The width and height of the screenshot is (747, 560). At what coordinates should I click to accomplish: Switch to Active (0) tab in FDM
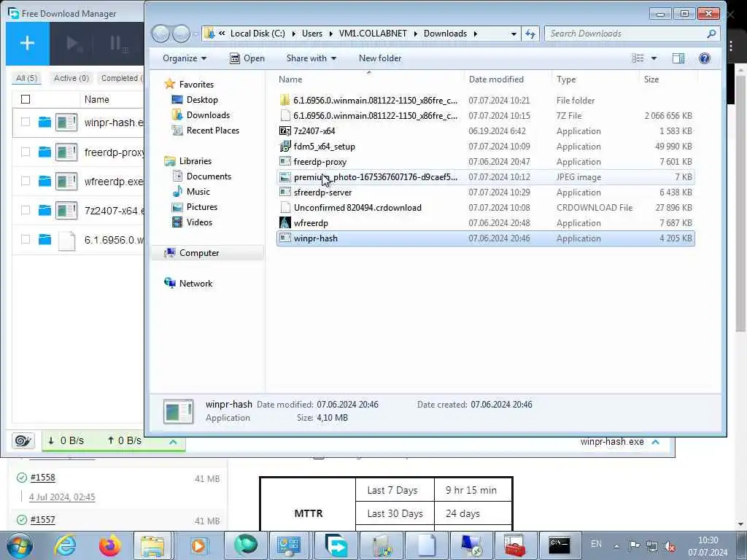pos(71,78)
